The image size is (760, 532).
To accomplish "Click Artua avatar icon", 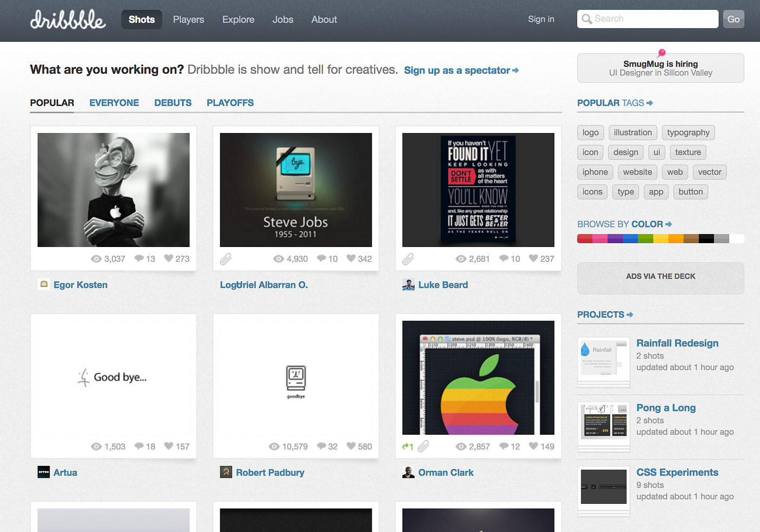I will click(x=43, y=472).
